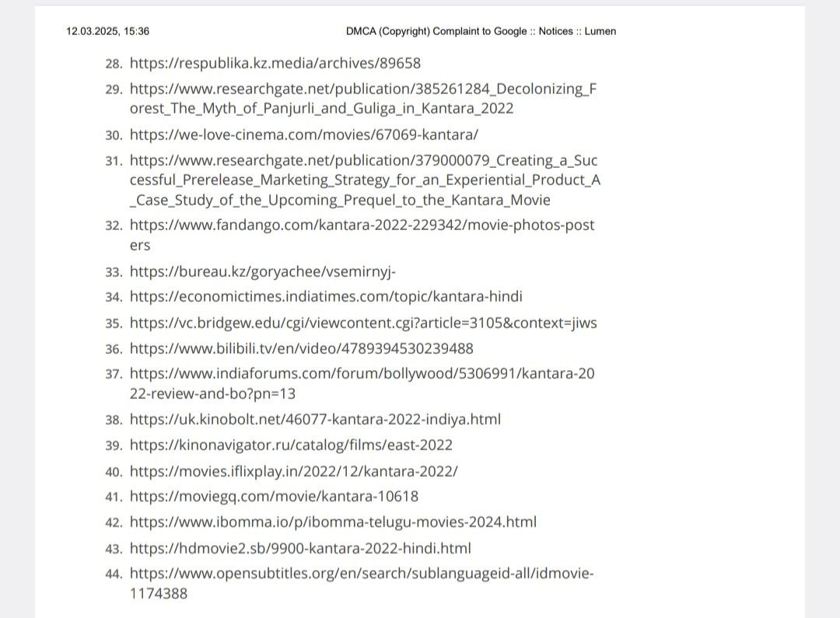
Task: Click the timestamp '12.03.2025, 15:36'
Action: (107, 31)
